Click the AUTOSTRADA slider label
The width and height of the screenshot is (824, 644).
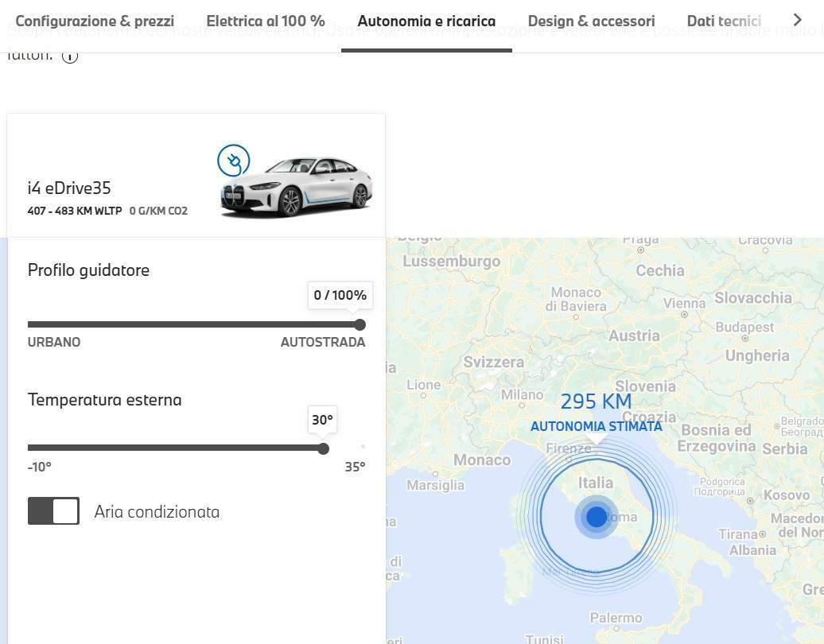click(323, 342)
